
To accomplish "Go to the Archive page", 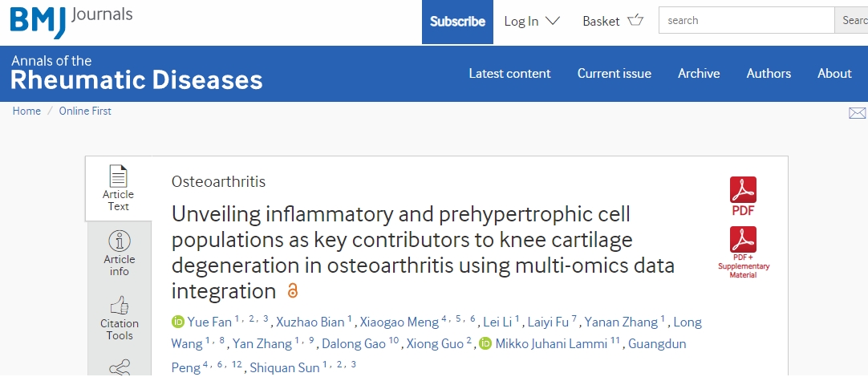I will coord(699,73).
